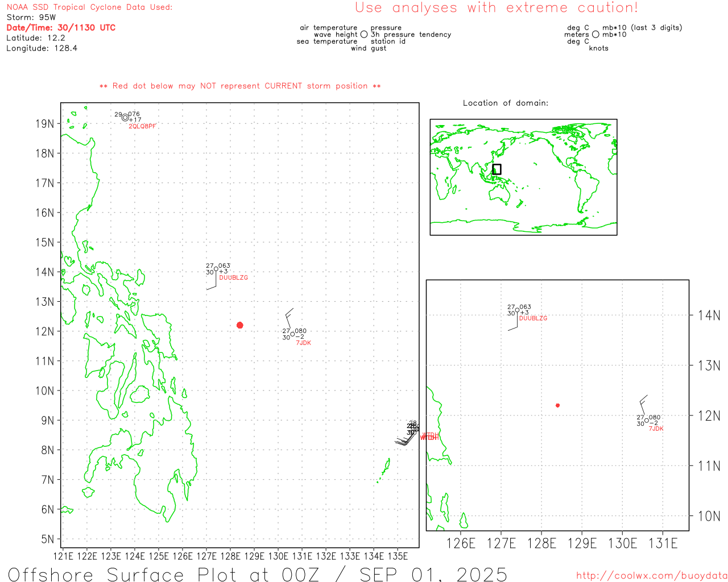
Task: Select the DUUBLZG station circle on the main map
Action: [216, 269]
